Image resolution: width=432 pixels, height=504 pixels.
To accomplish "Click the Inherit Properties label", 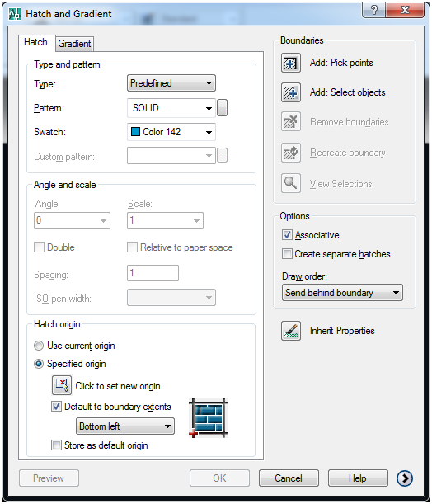I will point(342,331).
